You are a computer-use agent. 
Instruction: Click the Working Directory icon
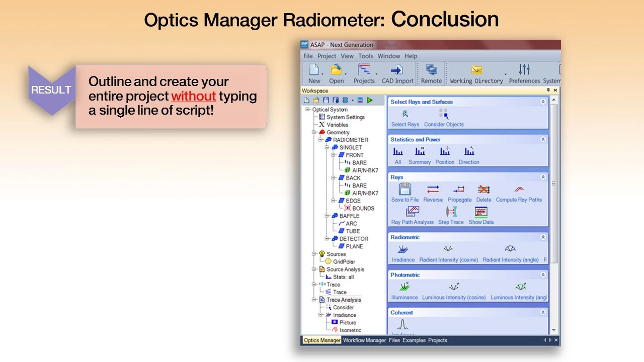point(476,70)
